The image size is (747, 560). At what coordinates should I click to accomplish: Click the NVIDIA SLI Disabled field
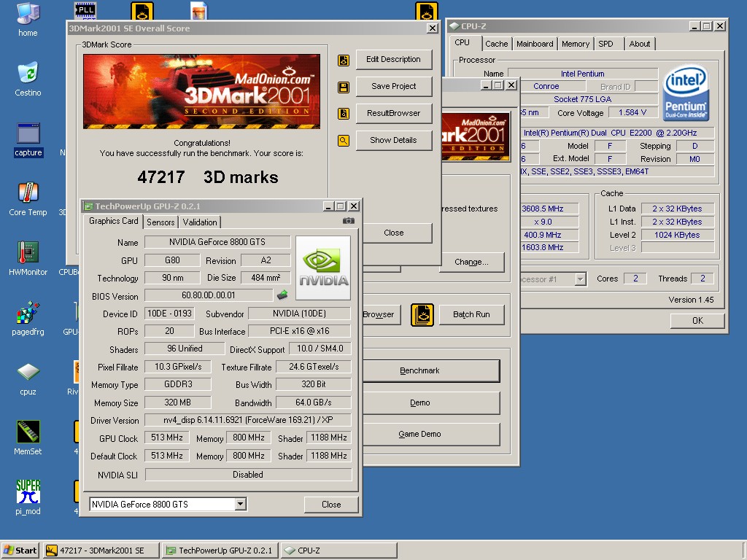coord(248,475)
